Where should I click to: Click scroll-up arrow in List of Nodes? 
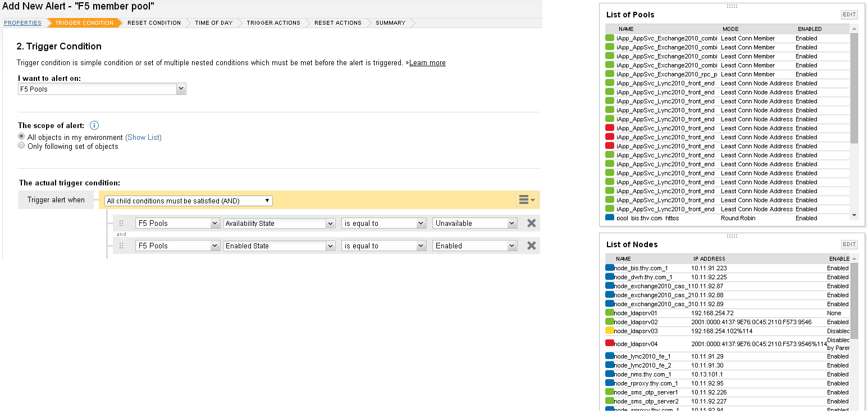point(854,258)
